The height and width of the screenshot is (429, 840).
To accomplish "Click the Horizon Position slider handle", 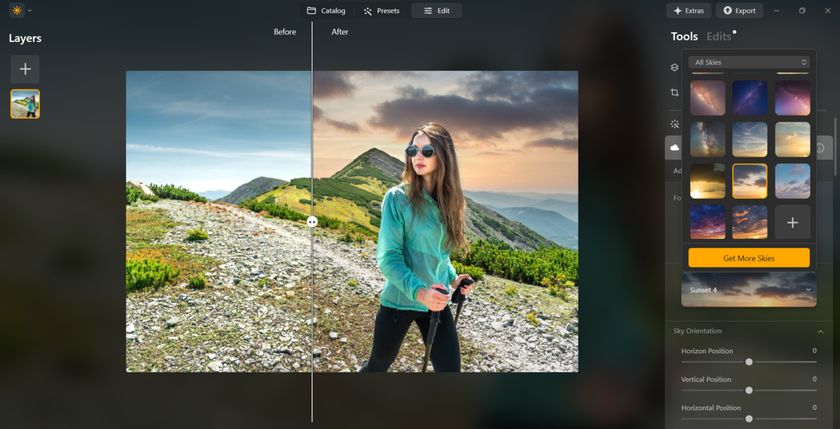I will click(x=749, y=362).
